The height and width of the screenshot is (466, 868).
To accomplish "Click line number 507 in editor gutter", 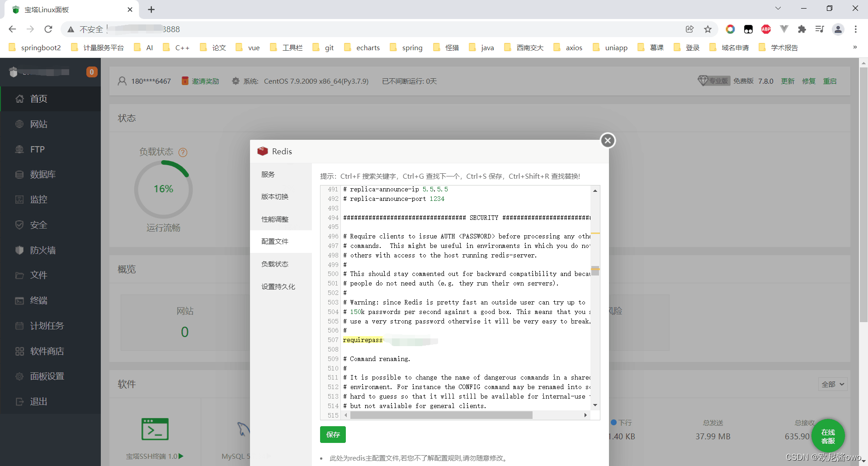I will (333, 340).
